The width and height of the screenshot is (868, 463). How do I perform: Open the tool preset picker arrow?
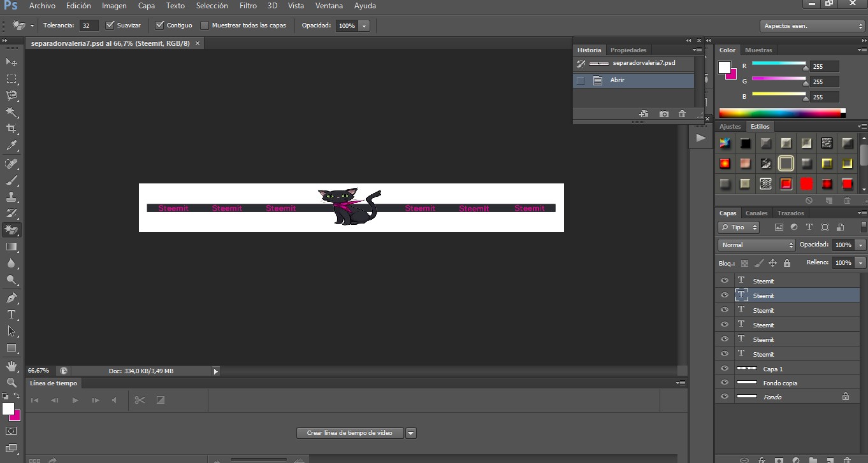[33, 26]
